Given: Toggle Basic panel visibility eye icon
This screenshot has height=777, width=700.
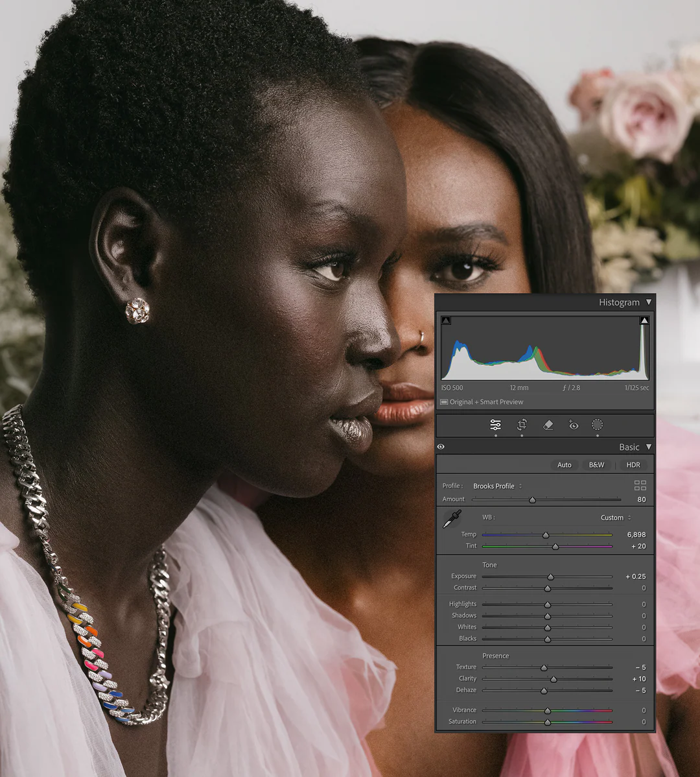Looking at the screenshot, I should pos(441,447).
